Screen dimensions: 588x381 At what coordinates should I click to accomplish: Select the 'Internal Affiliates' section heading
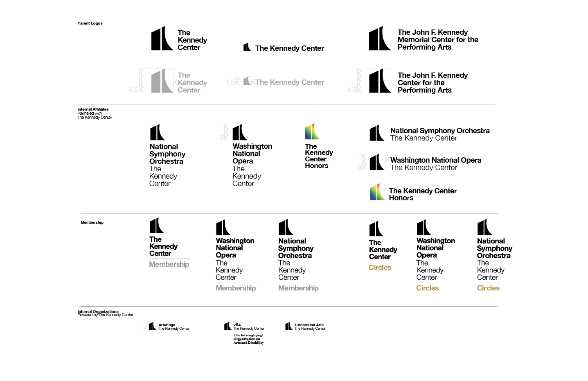point(93,109)
